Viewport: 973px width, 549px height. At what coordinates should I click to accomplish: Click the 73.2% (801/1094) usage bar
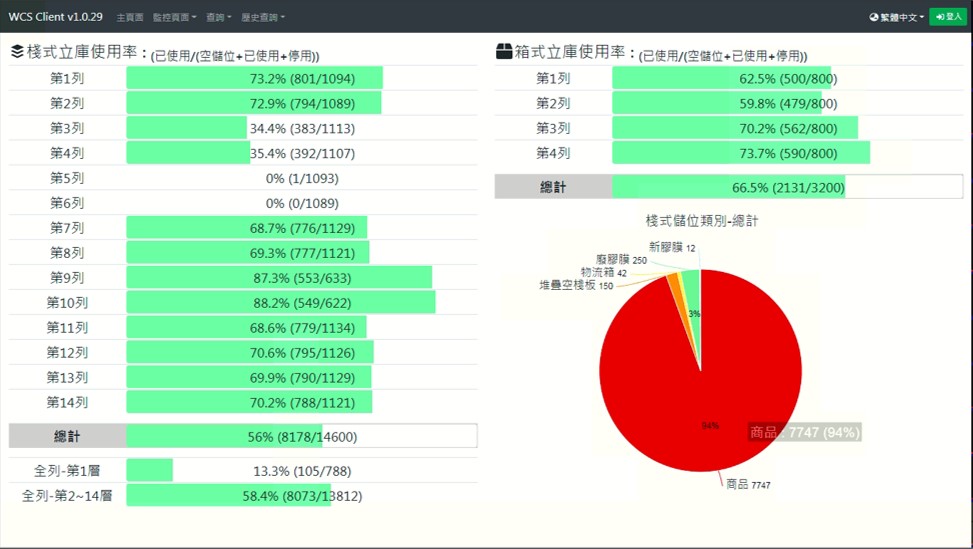254,79
